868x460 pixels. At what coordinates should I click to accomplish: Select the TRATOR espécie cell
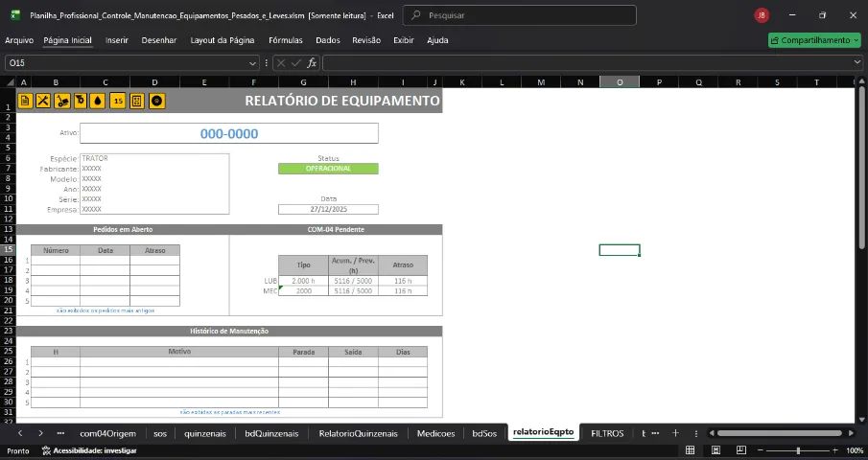point(154,159)
